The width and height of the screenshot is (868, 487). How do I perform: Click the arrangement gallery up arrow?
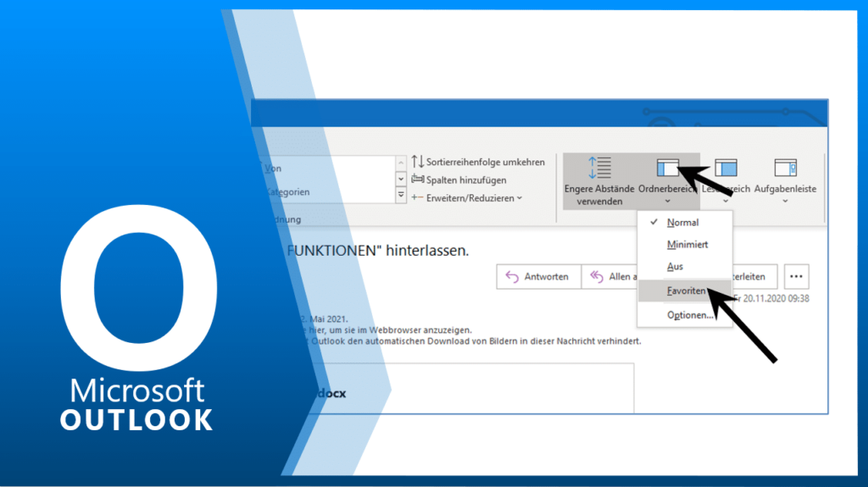click(401, 163)
